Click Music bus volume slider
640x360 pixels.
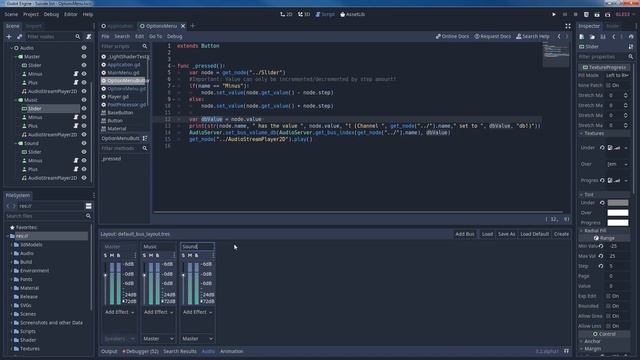point(144,284)
